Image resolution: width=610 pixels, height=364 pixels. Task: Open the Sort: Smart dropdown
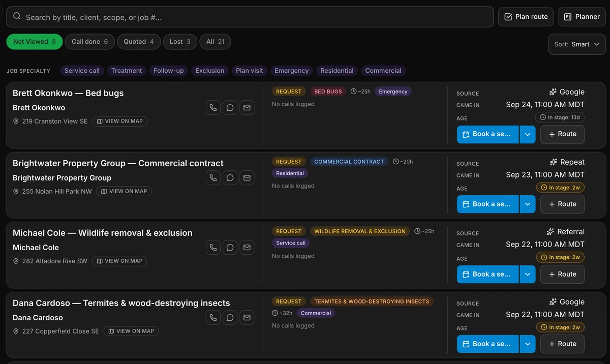point(577,44)
